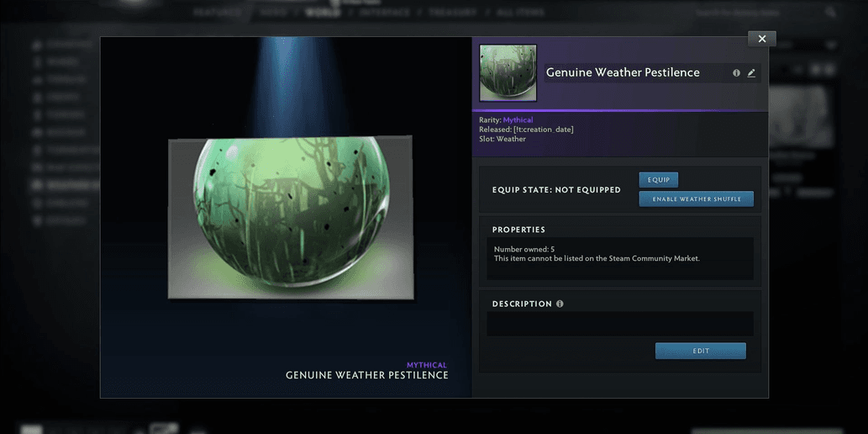Screen dimensions: 868x434
Task: Click 'GENUINE WEATHER PESTILENCE' caption under preview
Action: (366, 375)
